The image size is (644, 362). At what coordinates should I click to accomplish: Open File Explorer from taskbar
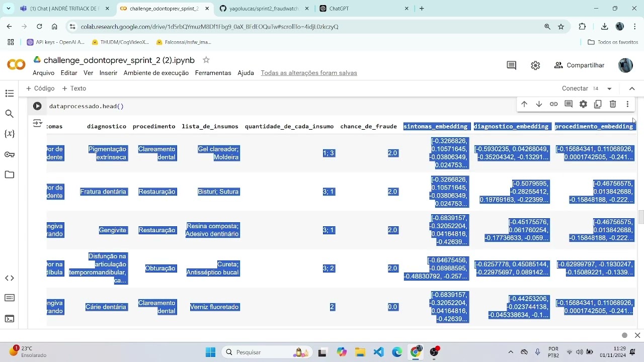tap(360, 352)
